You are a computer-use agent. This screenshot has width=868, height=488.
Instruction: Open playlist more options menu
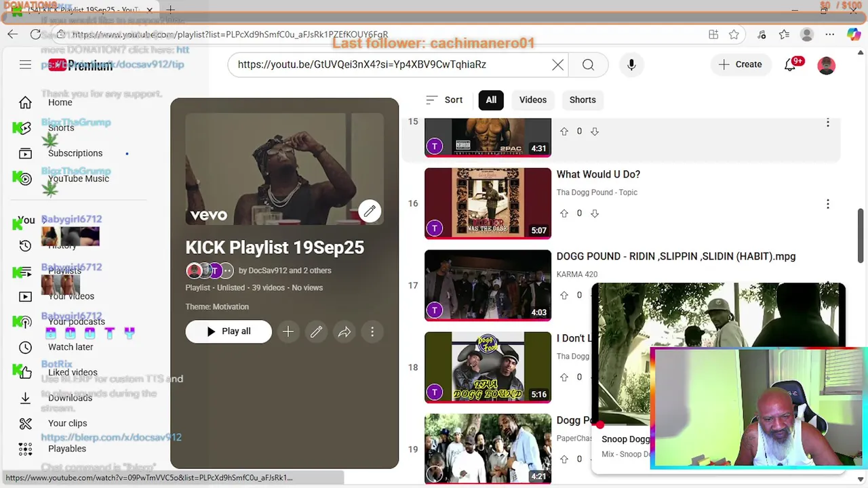tap(372, 331)
